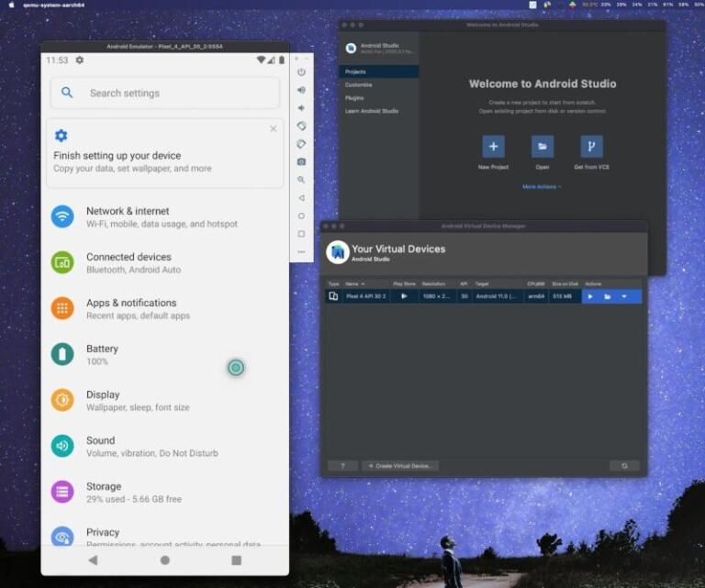Expand the More Actions dropdown
The height and width of the screenshot is (588, 705).
click(542, 186)
